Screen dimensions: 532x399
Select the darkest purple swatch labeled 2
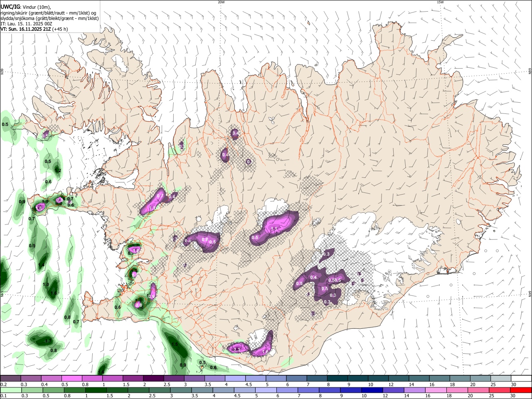[153, 378]
